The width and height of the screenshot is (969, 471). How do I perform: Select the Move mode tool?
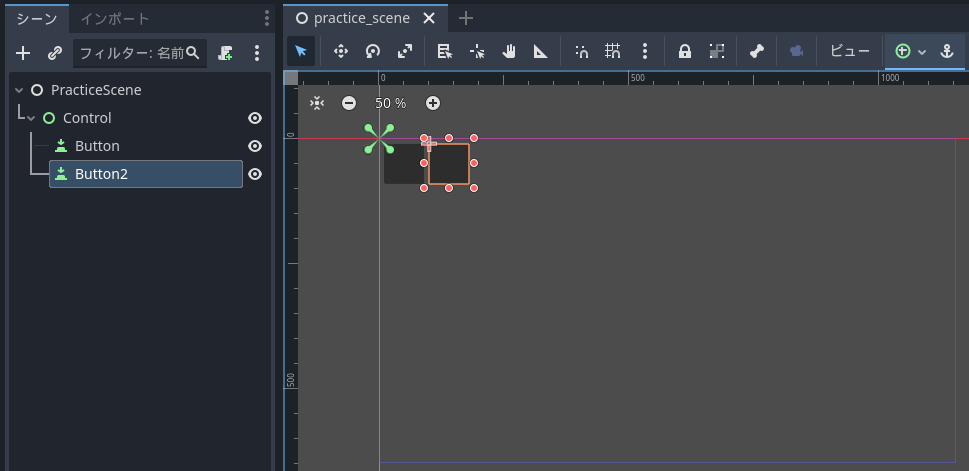pos(340,51)
